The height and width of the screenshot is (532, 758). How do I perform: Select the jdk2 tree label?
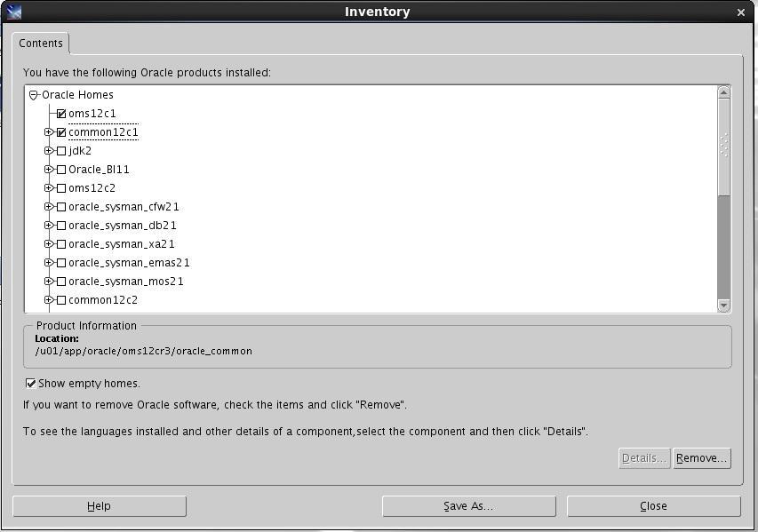80,151
